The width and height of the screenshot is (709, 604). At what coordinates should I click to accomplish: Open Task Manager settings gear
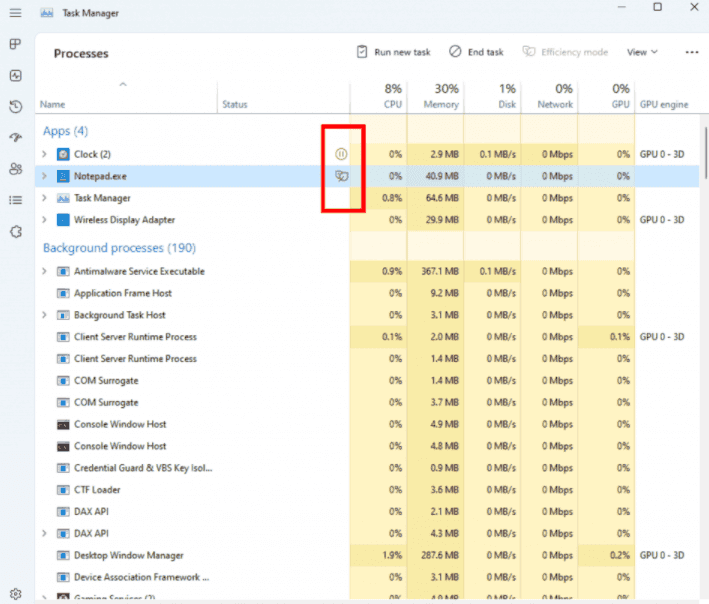tap(16, 594)
